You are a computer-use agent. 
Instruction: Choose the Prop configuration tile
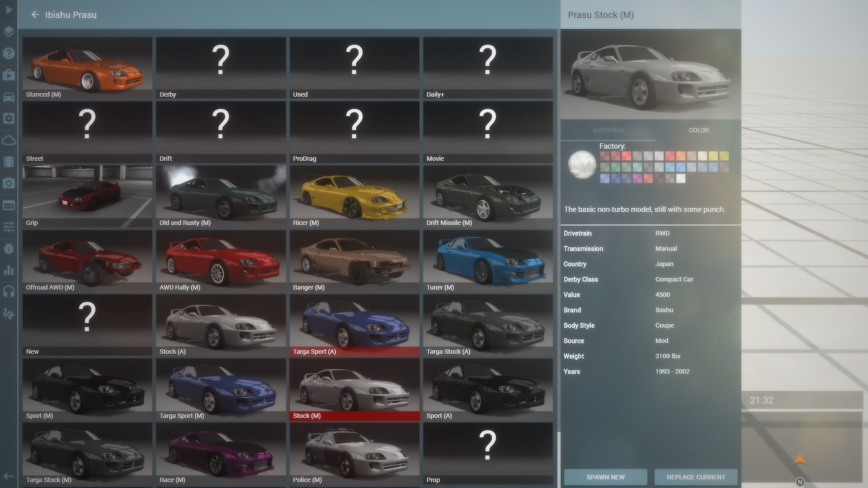point(488,453)
